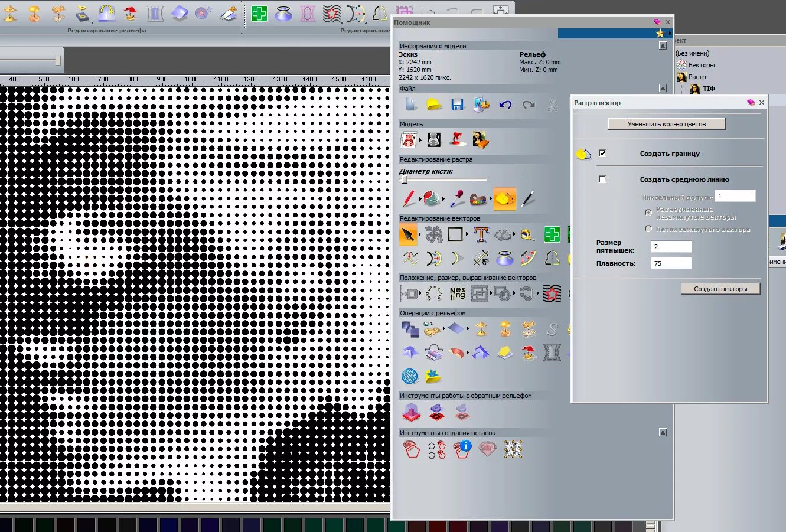Viewport: 786px width, 532px height.
Task: Select (Без имени) root in project tree
Action: pyautogui.click(x=692, y=53)
